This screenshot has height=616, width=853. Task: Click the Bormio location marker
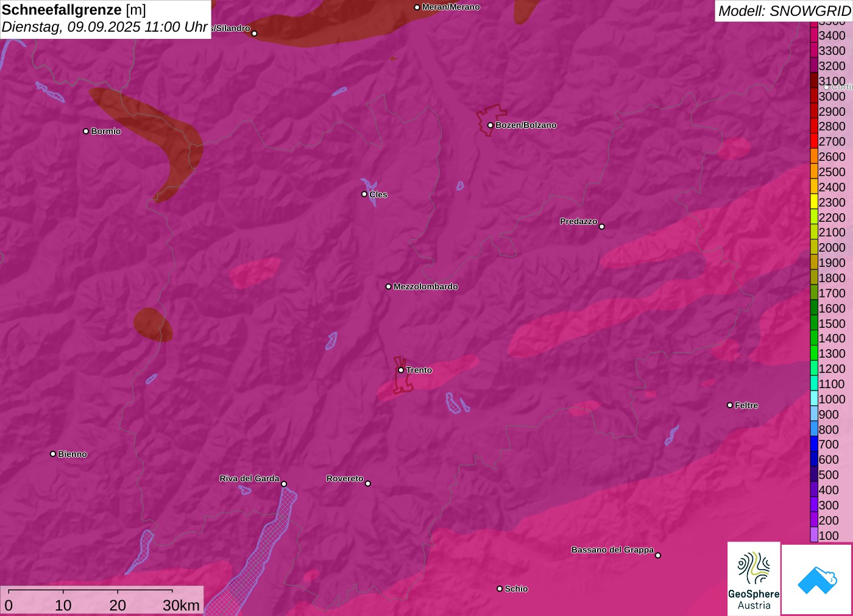tap(86, 131)
